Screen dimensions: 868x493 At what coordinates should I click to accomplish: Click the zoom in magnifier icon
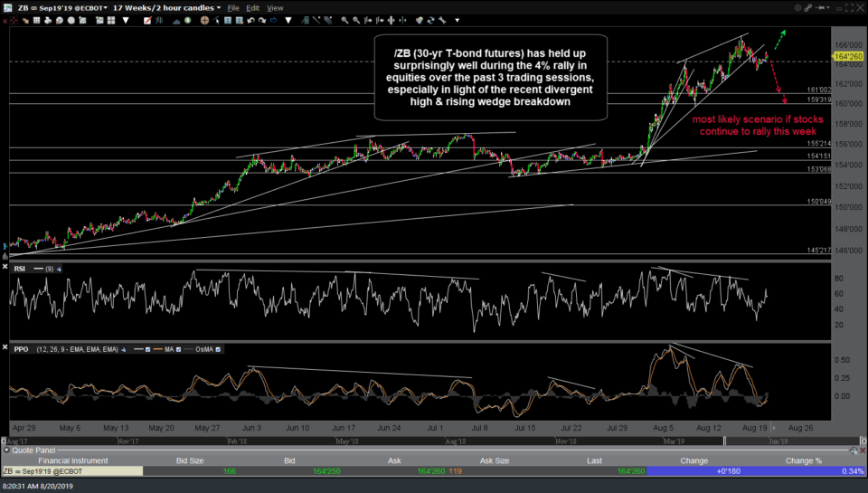344,21
